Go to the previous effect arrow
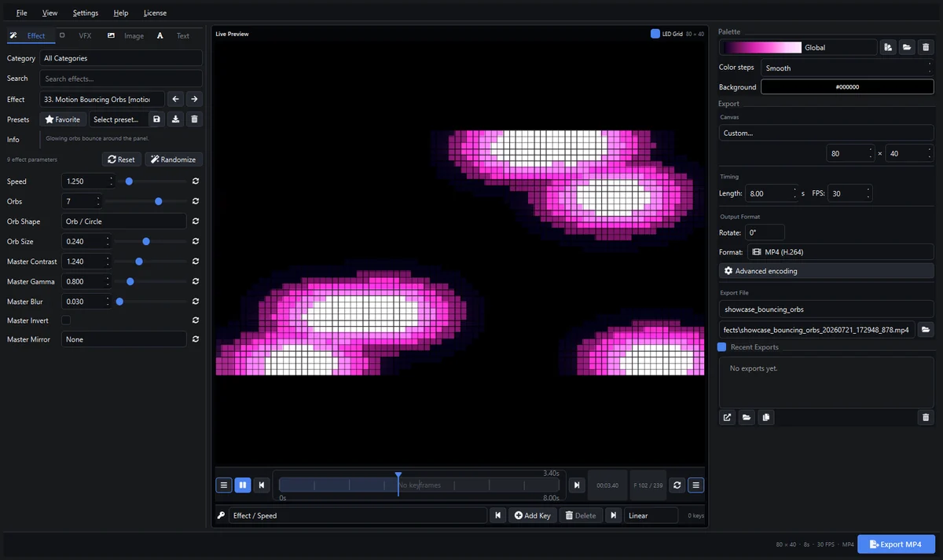943x560 pixels. pyautogui.click(x=176, y=99)
